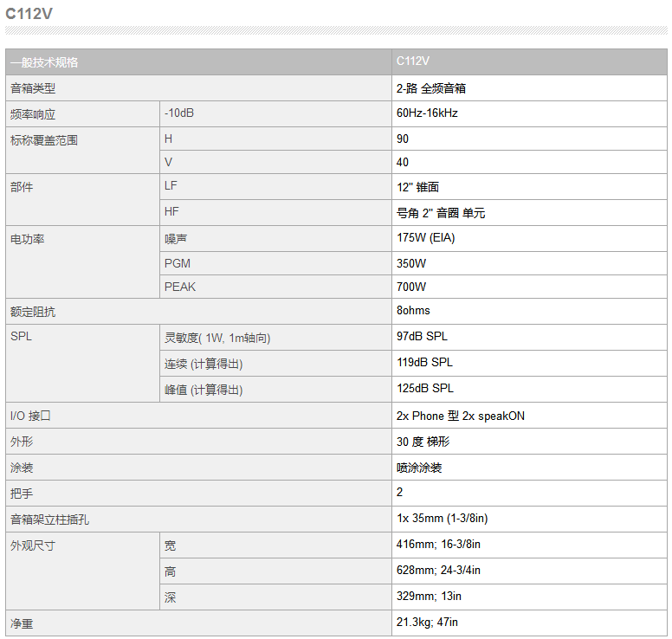Click the '涂装' row label
Image resolution: width=672 pixels, height=639 pixels.
pyautogui.click(x=22, y=468)
